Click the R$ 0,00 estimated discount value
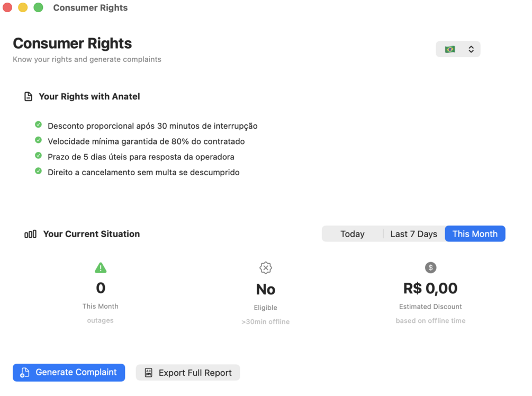Image resolution: width=532 pixels, height=396 pixels. click(430, 289)
